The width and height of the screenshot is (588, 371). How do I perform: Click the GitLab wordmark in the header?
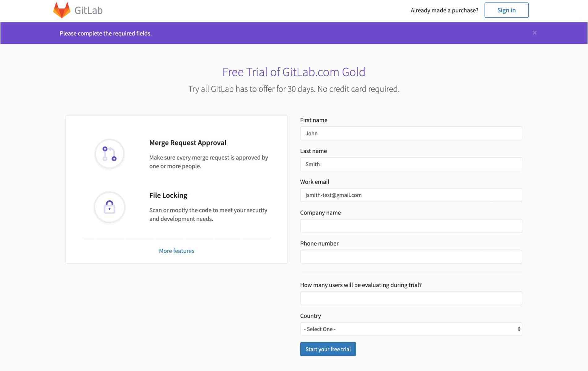(88, 10)
